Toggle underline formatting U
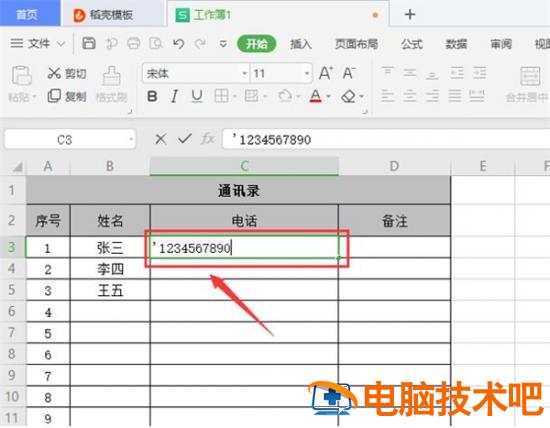The height and width of the screenshot is (428, 550). click(x=197, y=96)
